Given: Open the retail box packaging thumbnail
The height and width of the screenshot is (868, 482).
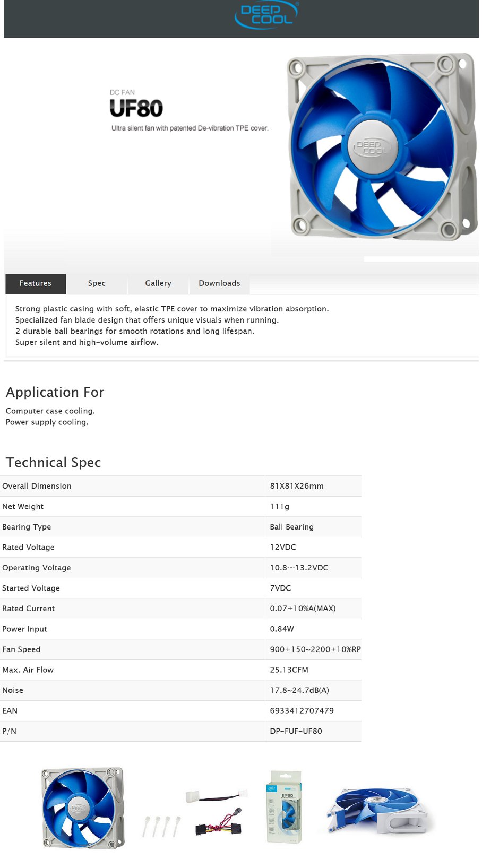Looking at the screenshot, I should (284, 806).
